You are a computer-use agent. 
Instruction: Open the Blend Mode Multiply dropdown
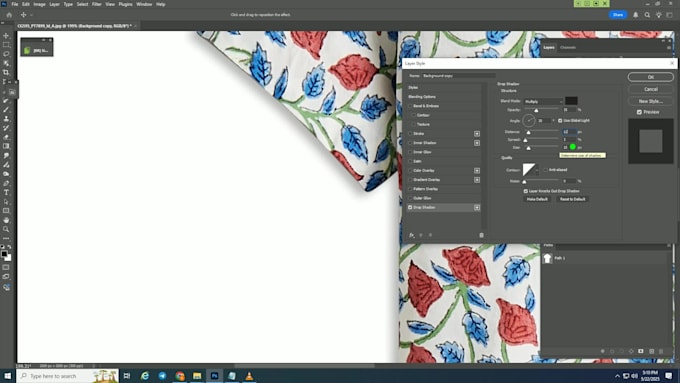click(x=543, y=101)
